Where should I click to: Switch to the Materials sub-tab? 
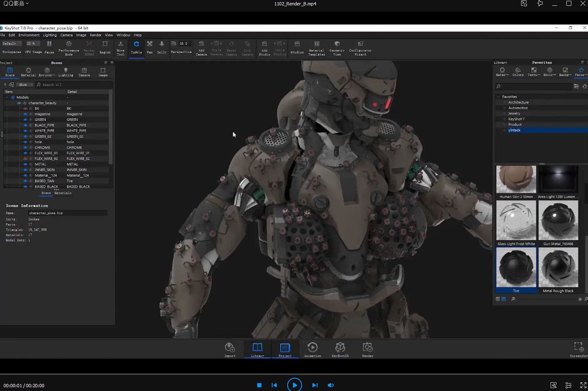[63, 193]
